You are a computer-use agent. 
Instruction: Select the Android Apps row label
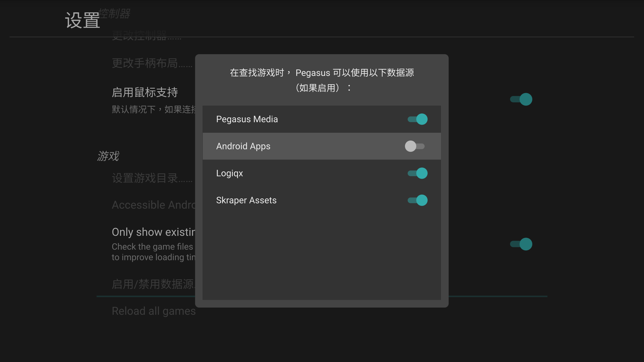pos(243,146)
